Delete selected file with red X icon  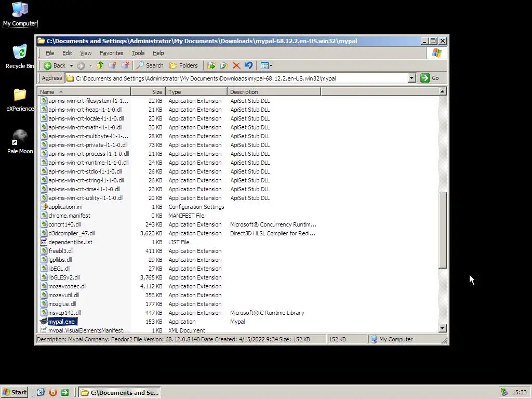(x=236, y=65)
